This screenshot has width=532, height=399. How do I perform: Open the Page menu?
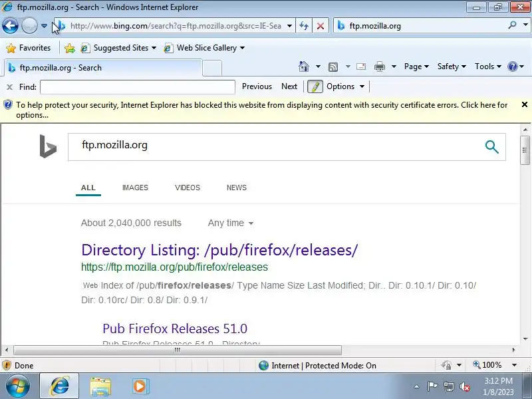(416, 66)
